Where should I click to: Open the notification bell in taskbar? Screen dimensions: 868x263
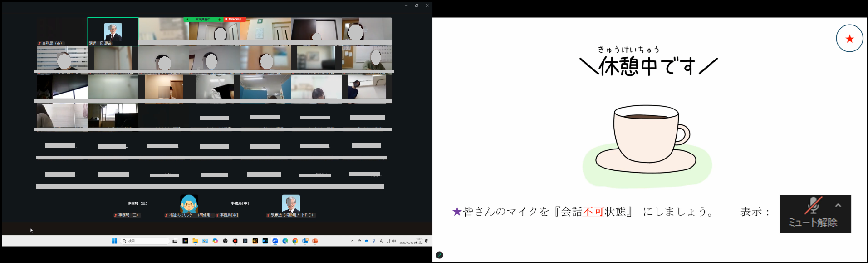[426, 241]
